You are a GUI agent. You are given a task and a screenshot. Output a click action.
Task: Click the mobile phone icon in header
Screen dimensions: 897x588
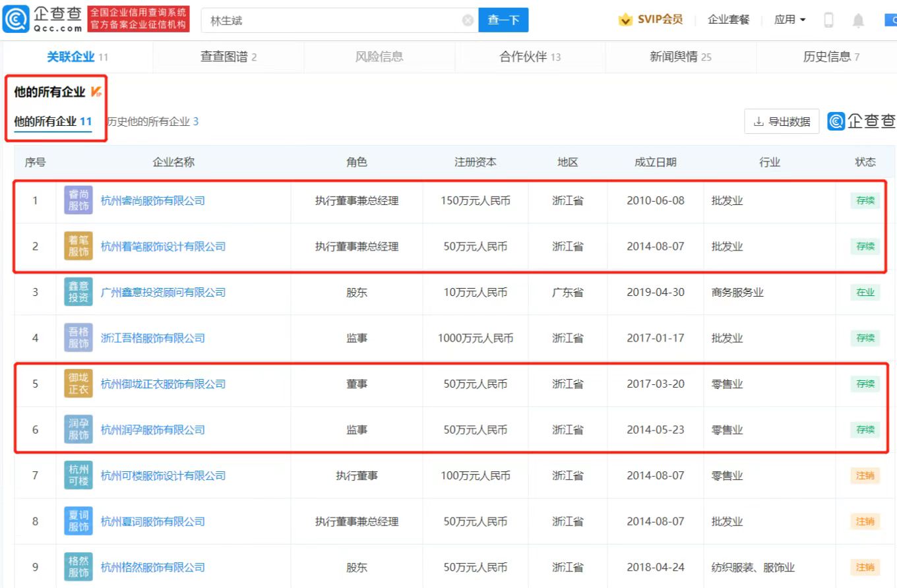(829, 20)
